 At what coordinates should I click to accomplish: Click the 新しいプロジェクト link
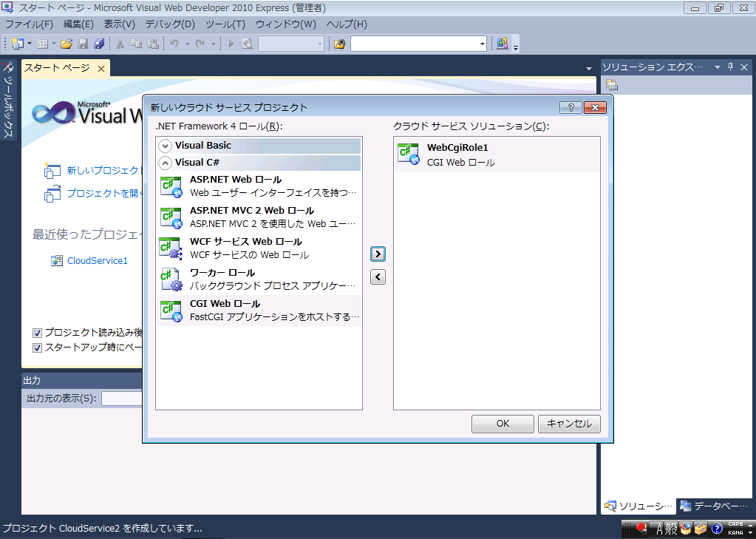point(105,170)
